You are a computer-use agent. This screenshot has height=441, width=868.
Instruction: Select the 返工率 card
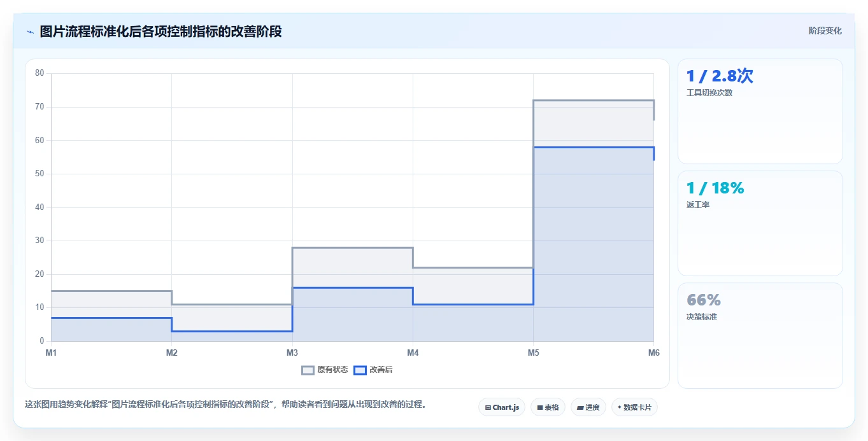[x=760, y=223]
